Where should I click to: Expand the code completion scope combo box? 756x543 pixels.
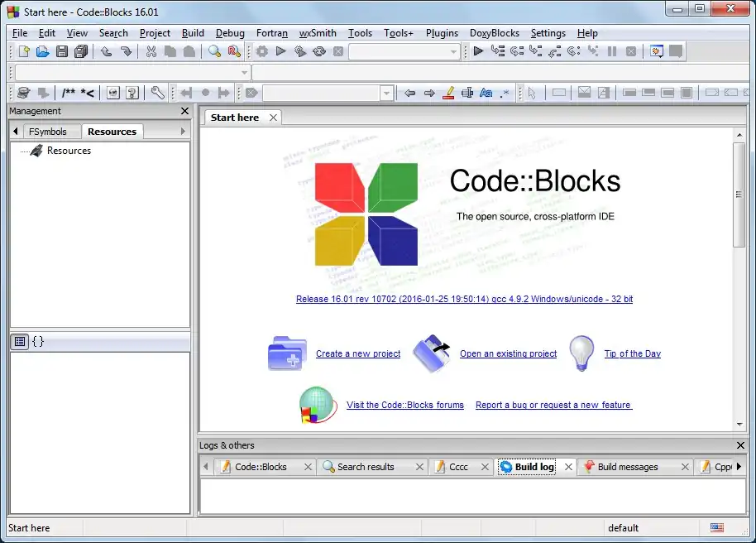point(244,73)
